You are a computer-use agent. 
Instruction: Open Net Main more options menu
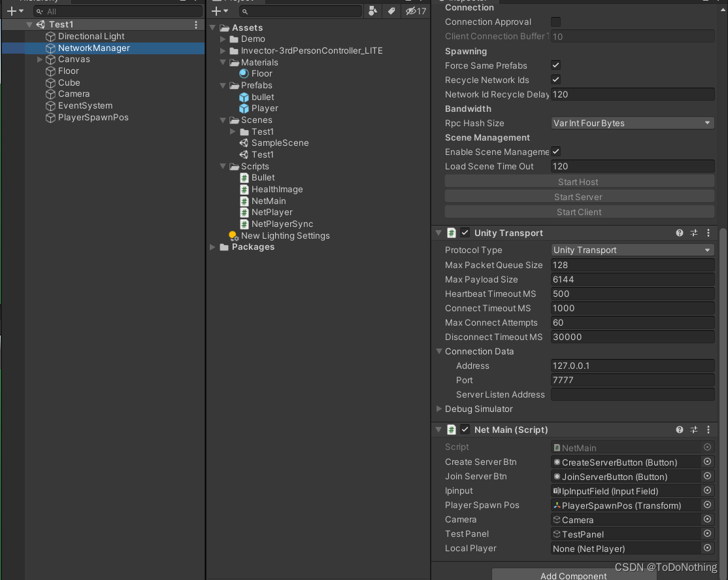click(x=708, y=430)
